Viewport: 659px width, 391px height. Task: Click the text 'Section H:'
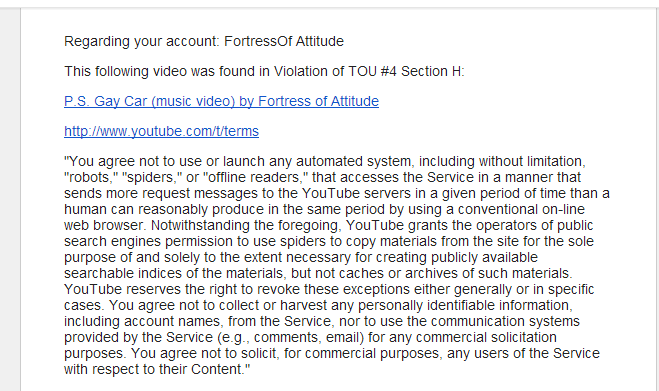coord(432,71)
